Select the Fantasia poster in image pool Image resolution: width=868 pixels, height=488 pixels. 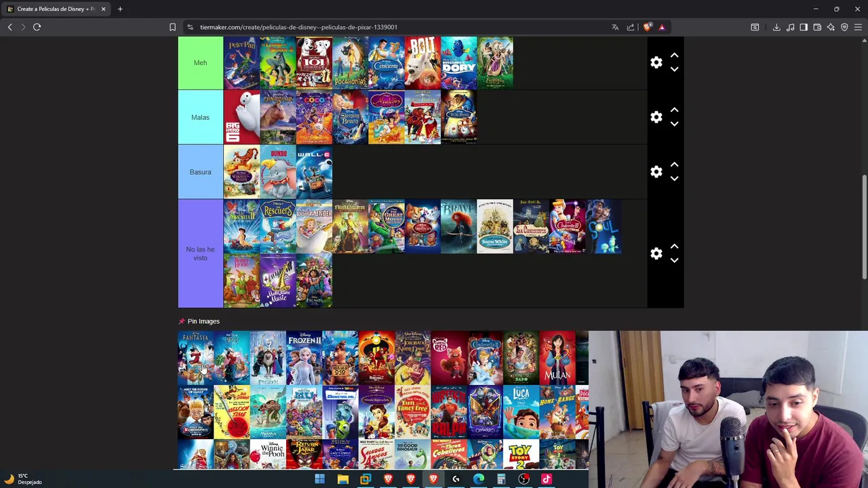pos(195,358)
